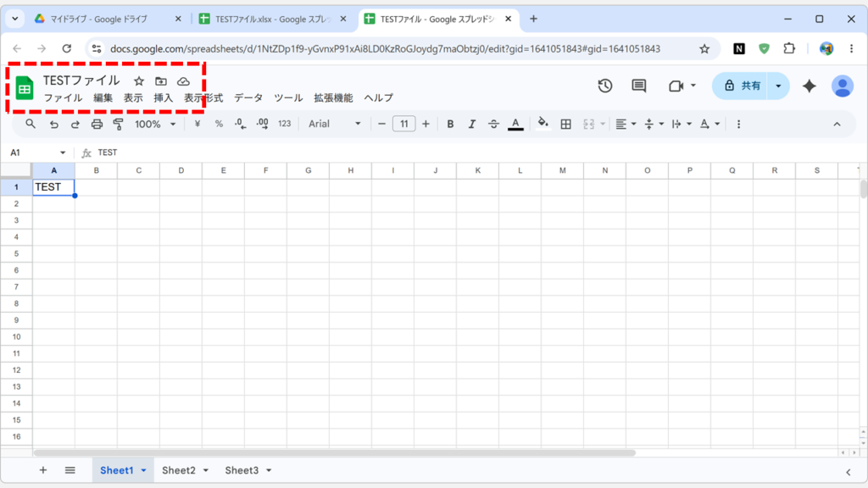Click the 共有 share button
The width and height of the screenshot is (868, 488).
(x=741, y=86)
